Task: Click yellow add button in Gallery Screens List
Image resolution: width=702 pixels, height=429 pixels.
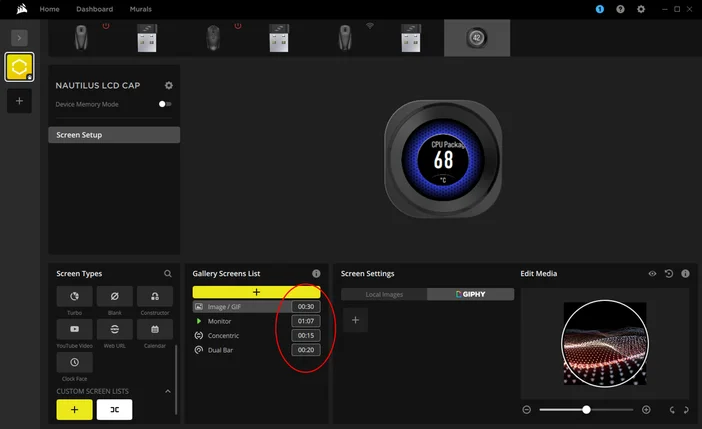Action: 256,292
